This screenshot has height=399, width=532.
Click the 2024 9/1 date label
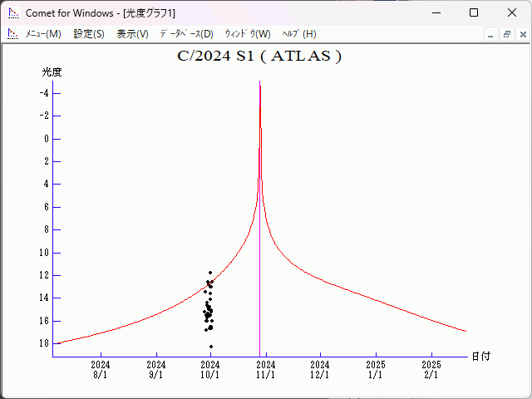[156, 369]
